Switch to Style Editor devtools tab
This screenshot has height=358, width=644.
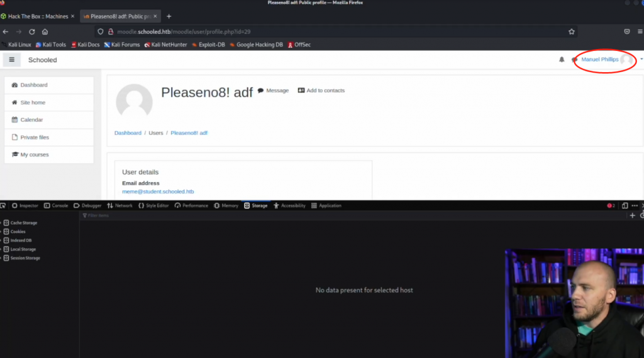153,206
